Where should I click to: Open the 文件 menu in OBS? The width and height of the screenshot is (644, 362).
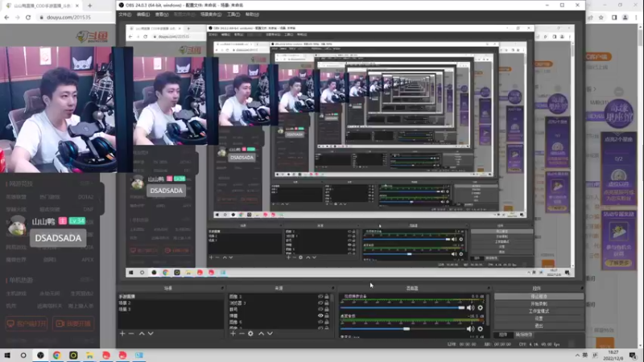coord(125,14)
